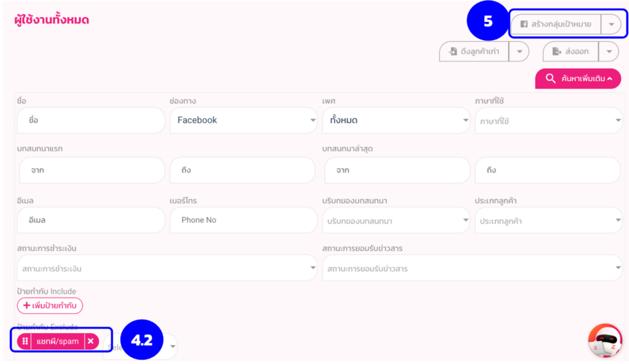Remove the แชทผี/spam tag
Image resolution: width=629 pixels, height=364 pixels.
[x=91, y=341]
